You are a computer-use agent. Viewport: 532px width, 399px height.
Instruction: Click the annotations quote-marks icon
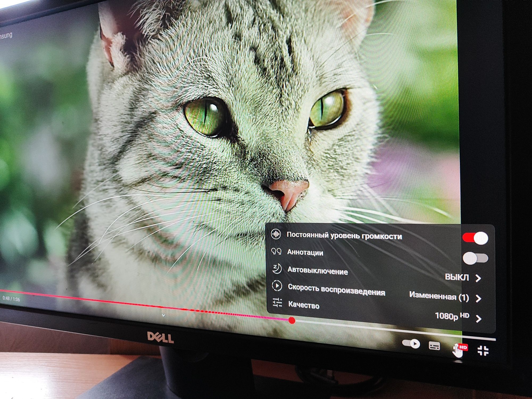click(x=276, y=251)
